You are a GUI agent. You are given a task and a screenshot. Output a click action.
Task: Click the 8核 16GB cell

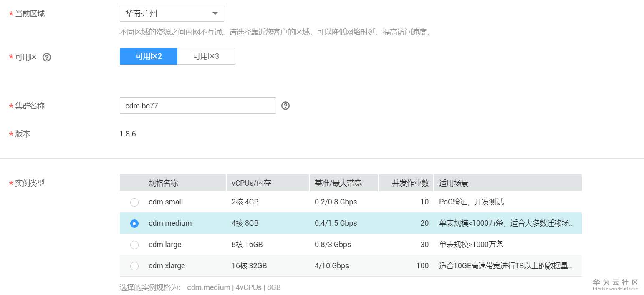[247, 245]
